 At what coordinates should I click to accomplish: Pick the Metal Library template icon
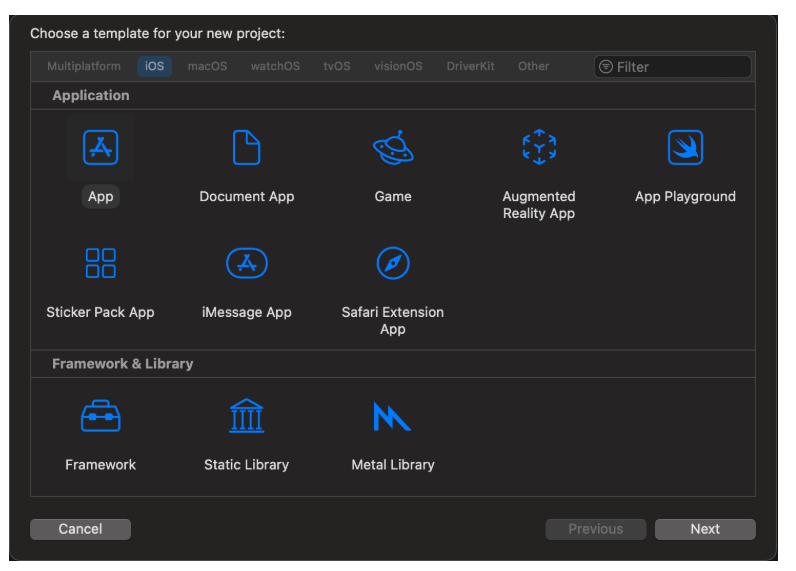point(392,416)
